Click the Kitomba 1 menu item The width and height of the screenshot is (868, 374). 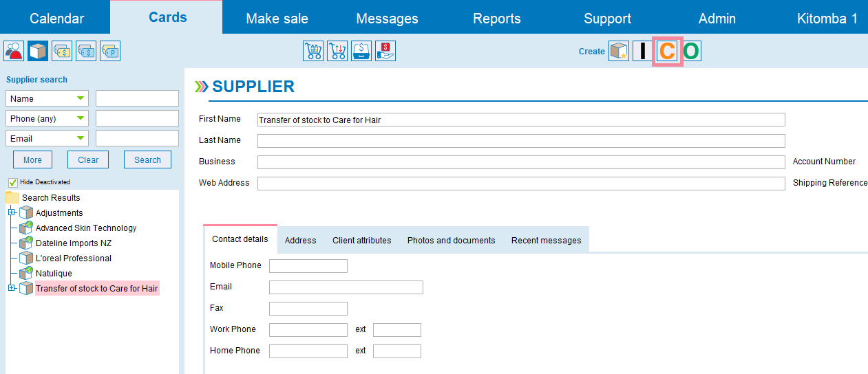tap(827, 19)
